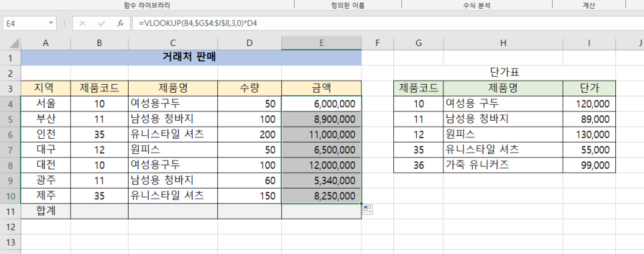Screen dimensions: 644x254
Task: Select row 13 header
Action: point(10,242)
